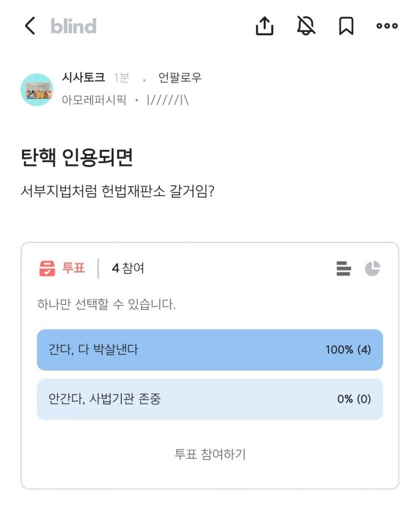Tap the 4 참여 participant count
420x516 pixels.
128,268
